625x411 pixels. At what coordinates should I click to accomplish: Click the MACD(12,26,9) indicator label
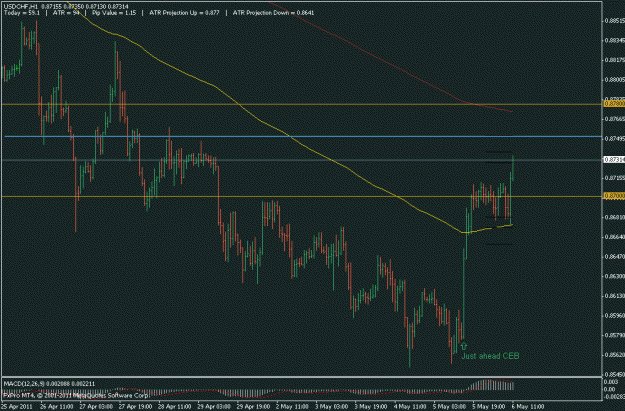click(x=23, y=383)
